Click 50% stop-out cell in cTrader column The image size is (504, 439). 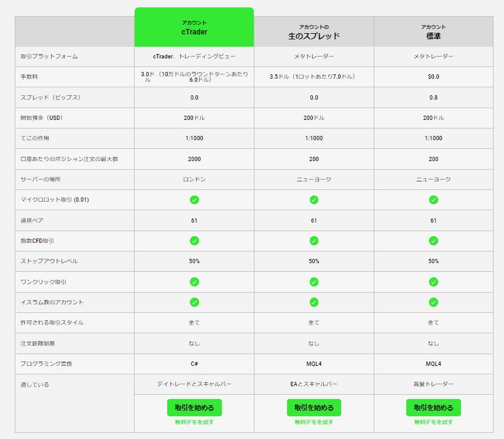coord(194,261)
